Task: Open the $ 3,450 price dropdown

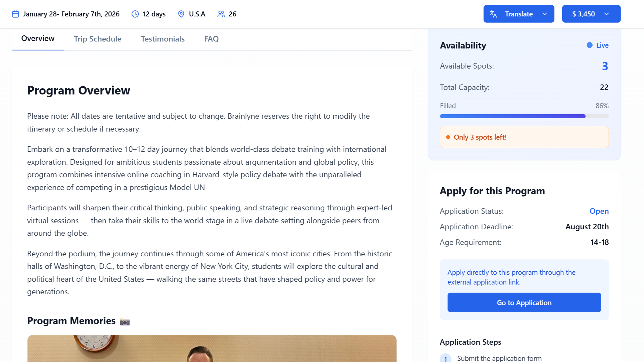Action: [x=591, y=14]
